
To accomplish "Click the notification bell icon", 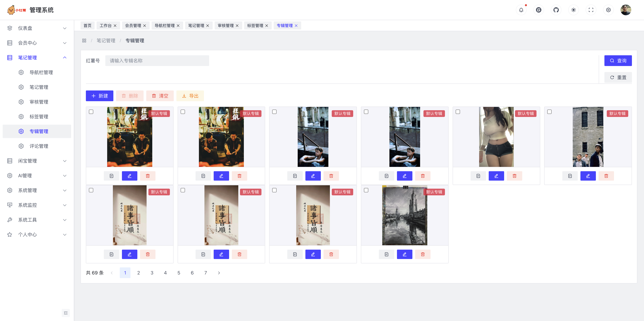I will pos(521,10).
